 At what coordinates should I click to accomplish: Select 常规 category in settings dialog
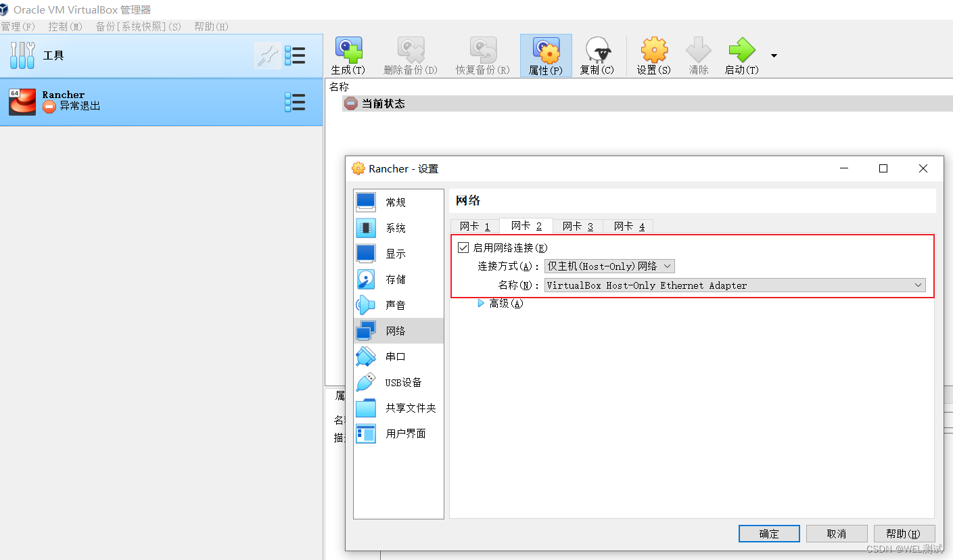[398, 202]
